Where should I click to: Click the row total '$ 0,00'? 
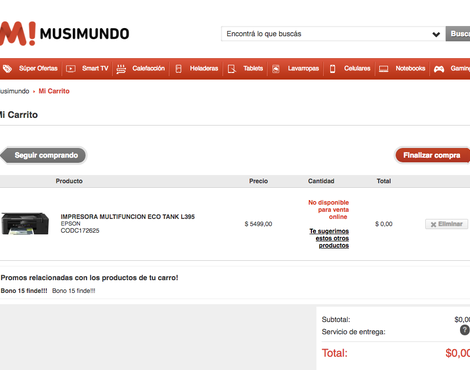384,224
